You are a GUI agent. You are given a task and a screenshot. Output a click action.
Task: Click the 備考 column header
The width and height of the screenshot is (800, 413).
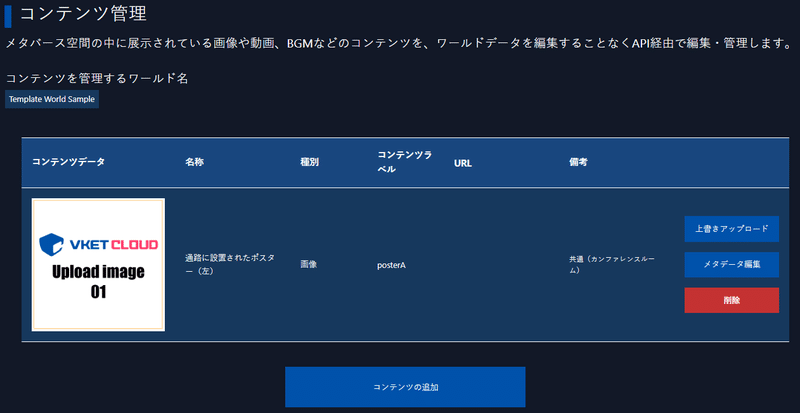pyautogui.click(x=578, y=163)
